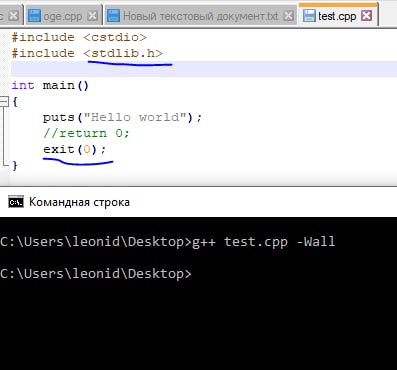Click the puts("Hello world"); line
Screen dimensions: 397x370
[122, 117]
